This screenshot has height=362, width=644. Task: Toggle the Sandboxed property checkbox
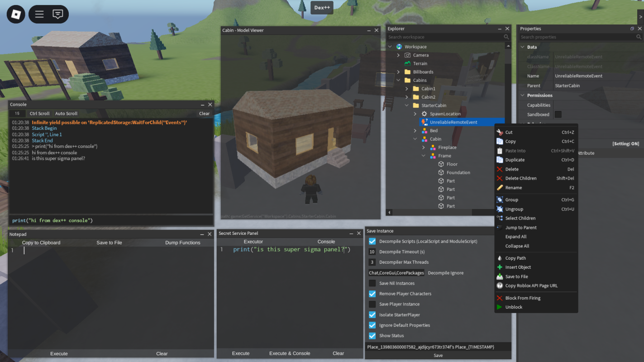coord(558,114)
